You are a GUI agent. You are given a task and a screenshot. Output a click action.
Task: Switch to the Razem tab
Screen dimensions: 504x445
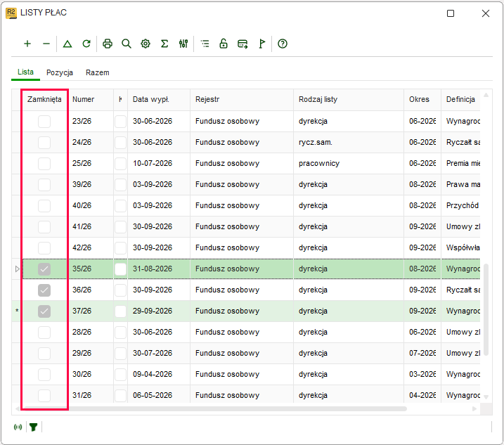pos(98,72)
